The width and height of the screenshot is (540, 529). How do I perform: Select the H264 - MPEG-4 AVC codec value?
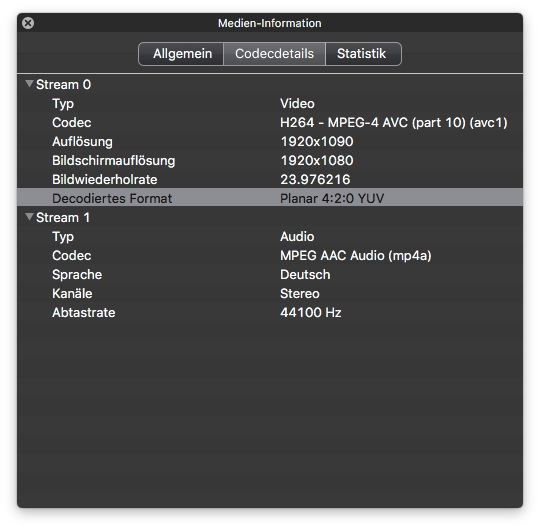coord(394,123)
